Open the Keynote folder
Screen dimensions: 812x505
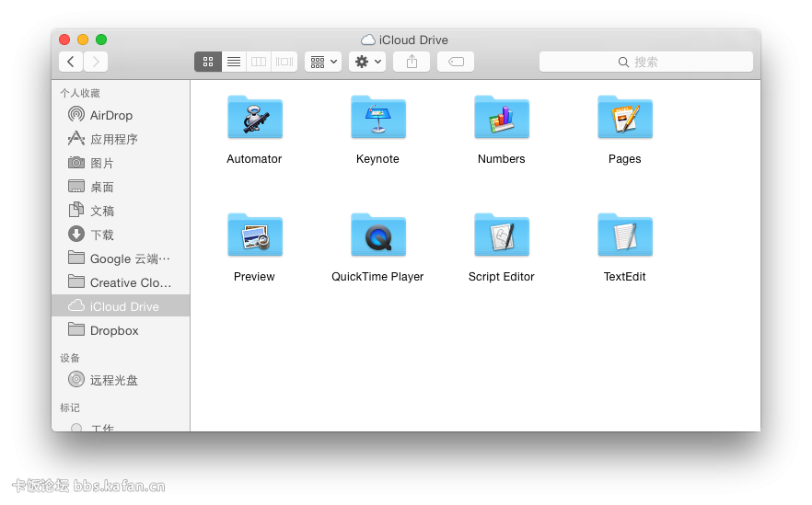coord(377,118)
